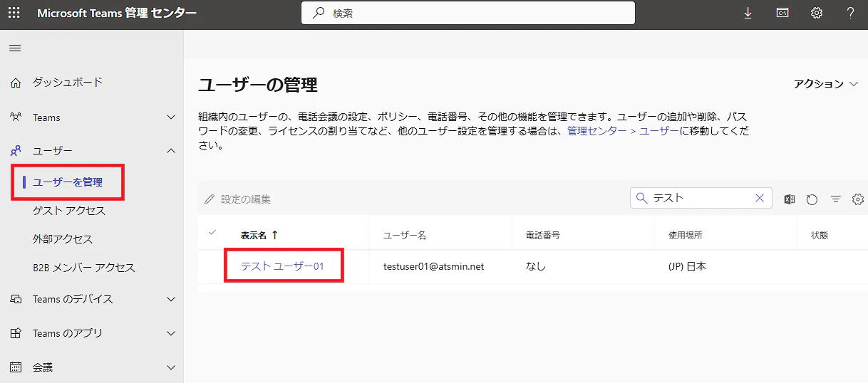Click the 状態 column header

click(x=820, y=235)
